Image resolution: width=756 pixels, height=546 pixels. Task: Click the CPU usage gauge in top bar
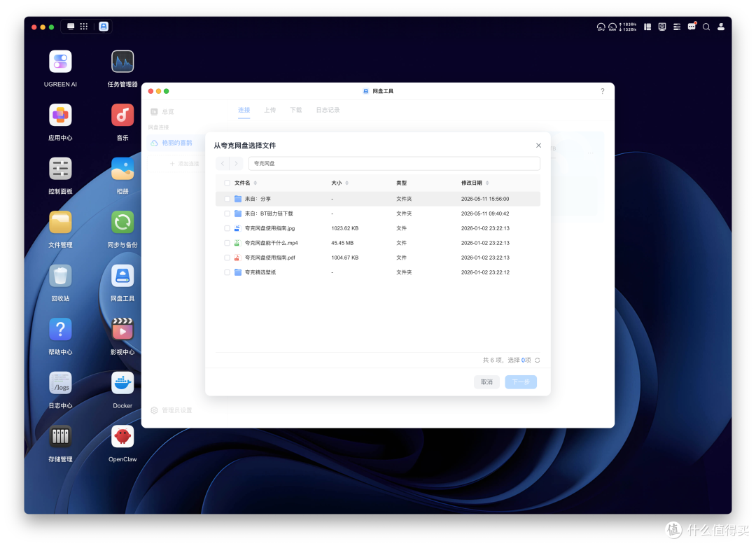[x=601, y=27]
